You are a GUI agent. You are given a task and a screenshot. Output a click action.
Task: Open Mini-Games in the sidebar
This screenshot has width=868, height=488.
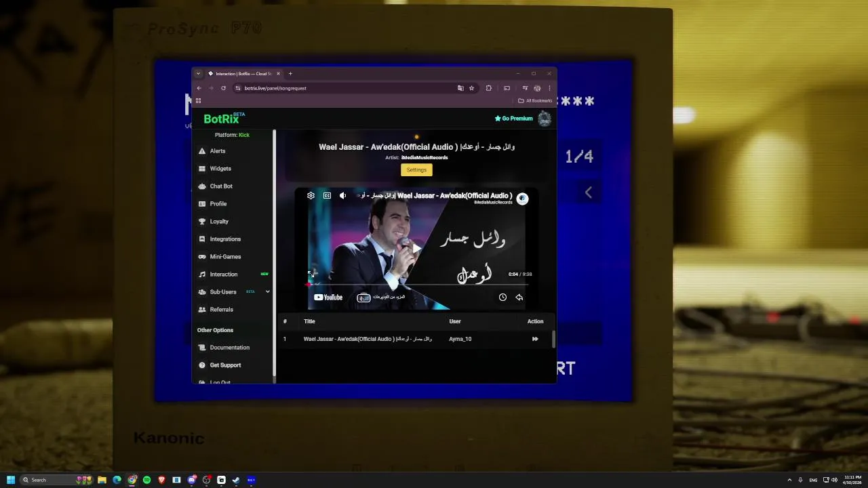(x=225, y=257)
